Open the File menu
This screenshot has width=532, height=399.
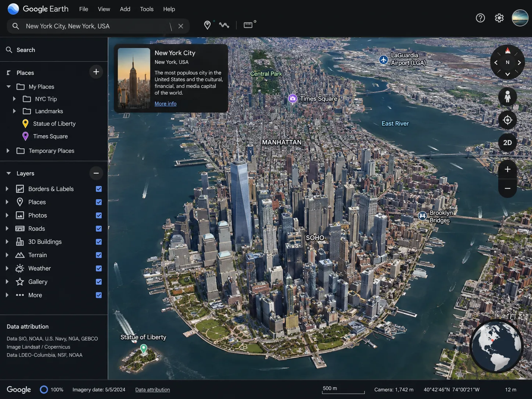pos(84,9)
